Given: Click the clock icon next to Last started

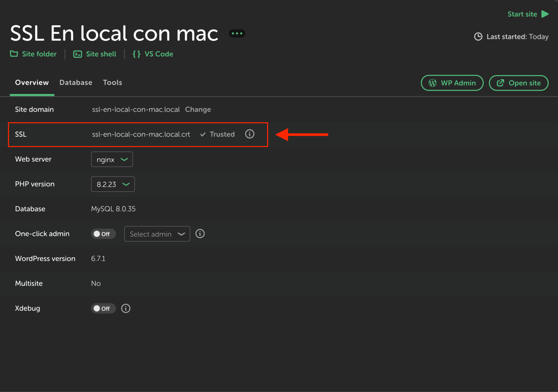Looking at the screenshot, I should point(478,37).
